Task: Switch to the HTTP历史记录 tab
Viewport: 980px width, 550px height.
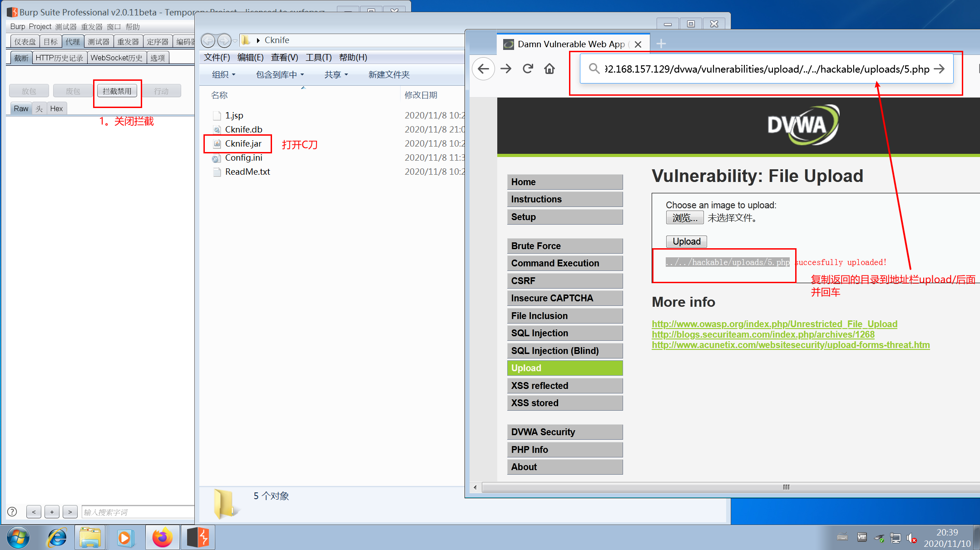Action: click(x=59, y=58)
